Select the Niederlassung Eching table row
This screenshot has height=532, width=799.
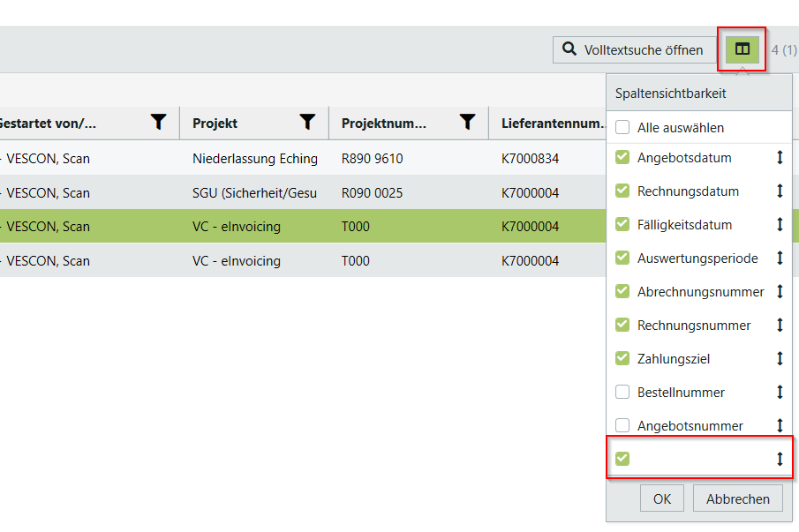coord(254,159)
